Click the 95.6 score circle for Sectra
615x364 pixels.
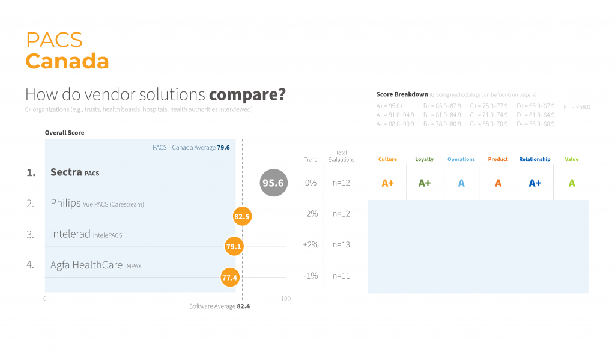click(x=273, y=183)
